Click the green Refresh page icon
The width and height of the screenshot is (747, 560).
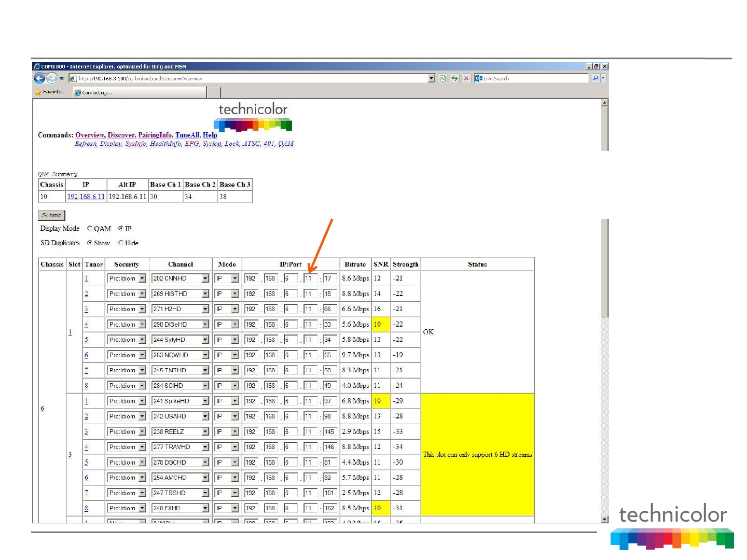(x=454, y=78)
